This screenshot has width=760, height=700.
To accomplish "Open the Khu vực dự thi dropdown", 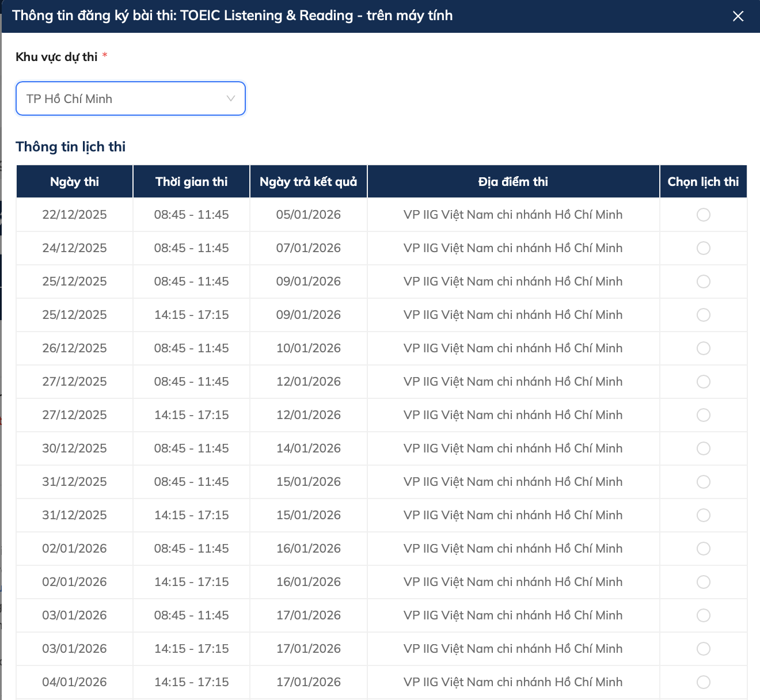I will pos(130,98).
